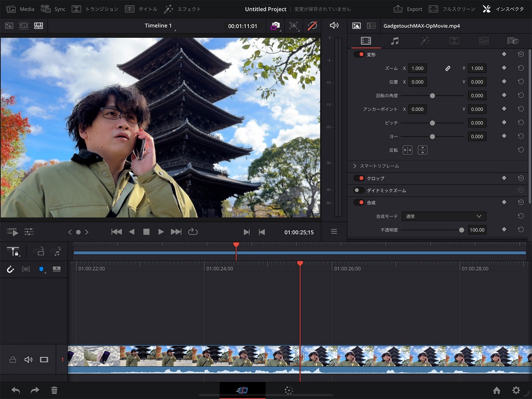Click the vertical flip 反転 icon
This screenshot has width=532, height=399.
coord(423,150)
